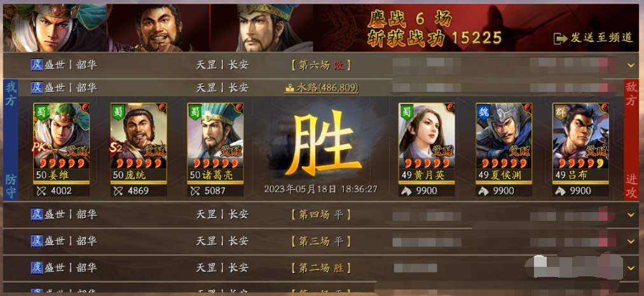
Task: Open Zhuge Liang 诸葛亮 hero card
Action: point(216,142)
